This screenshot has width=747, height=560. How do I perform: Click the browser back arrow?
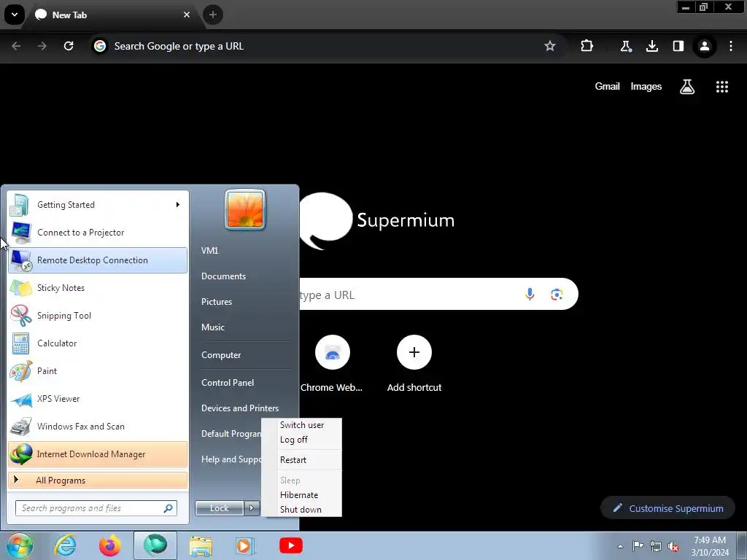16,46
